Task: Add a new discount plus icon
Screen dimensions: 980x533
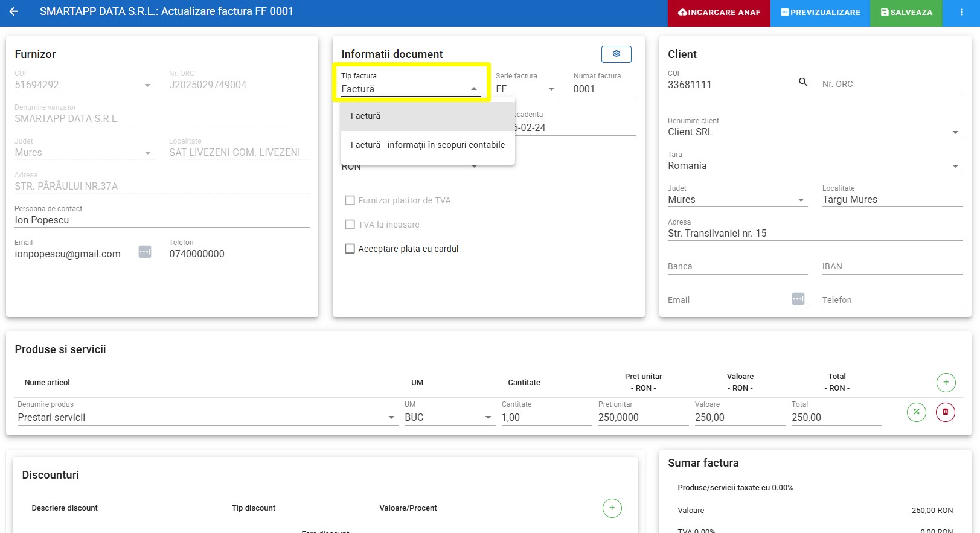Action: pos(612,508)
